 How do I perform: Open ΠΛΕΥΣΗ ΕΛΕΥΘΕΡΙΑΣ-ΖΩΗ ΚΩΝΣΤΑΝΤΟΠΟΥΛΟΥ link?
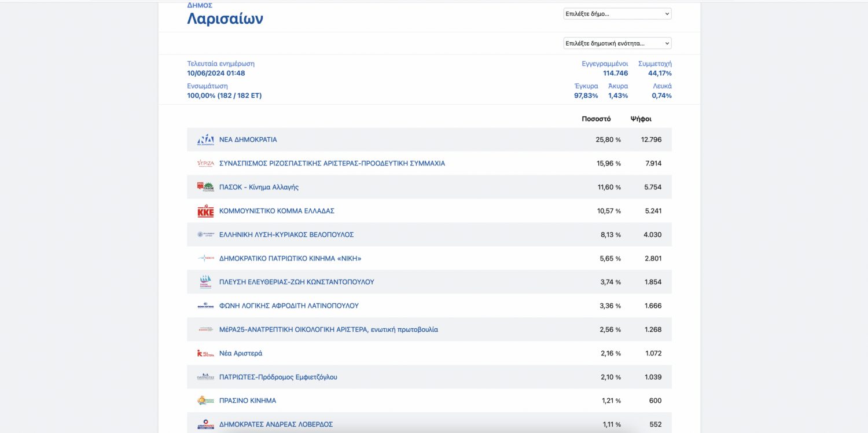tap(297, 282)
